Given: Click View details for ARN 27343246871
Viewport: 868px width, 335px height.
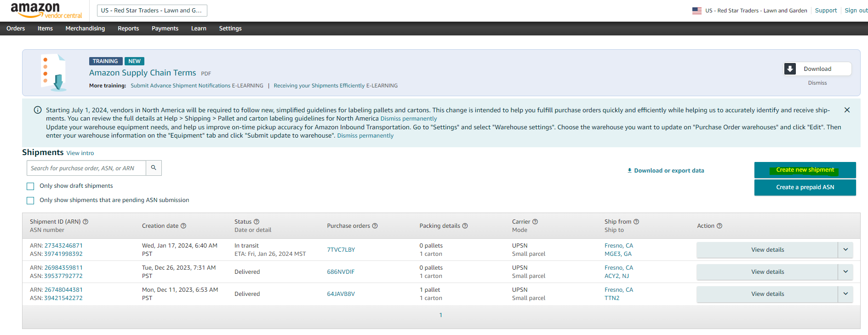Looking at the screenshot, I should (x=767, y=250).
